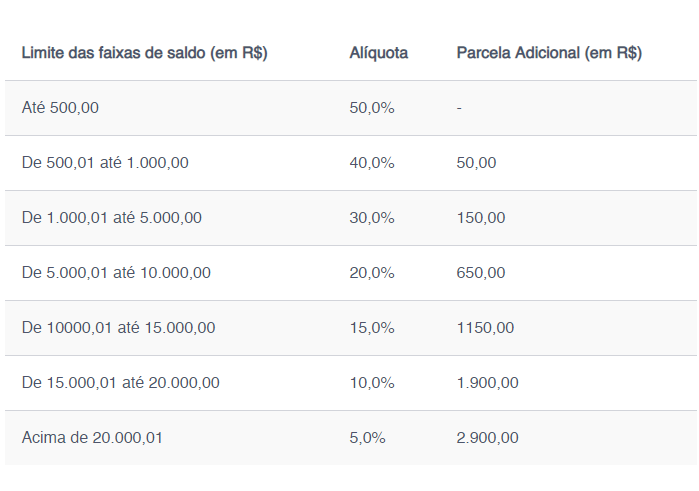Select the 50,00 additional amount cell
Viewport: 699px width, 491px height.
click(x=476, y=163)
